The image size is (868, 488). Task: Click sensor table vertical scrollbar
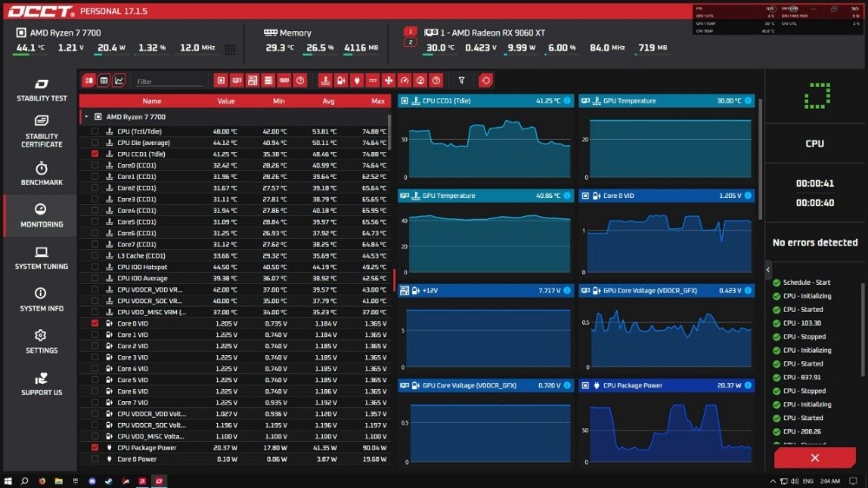coord(390,131)
